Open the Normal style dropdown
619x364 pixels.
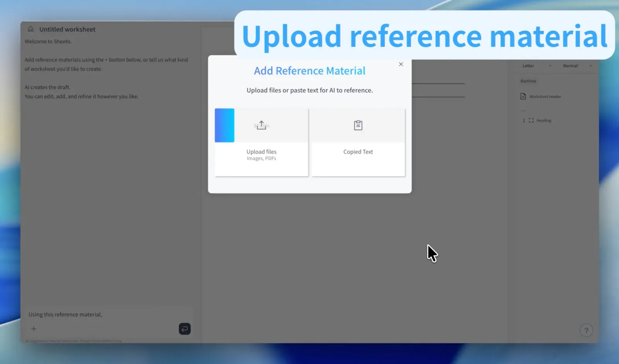pos(578,66)
